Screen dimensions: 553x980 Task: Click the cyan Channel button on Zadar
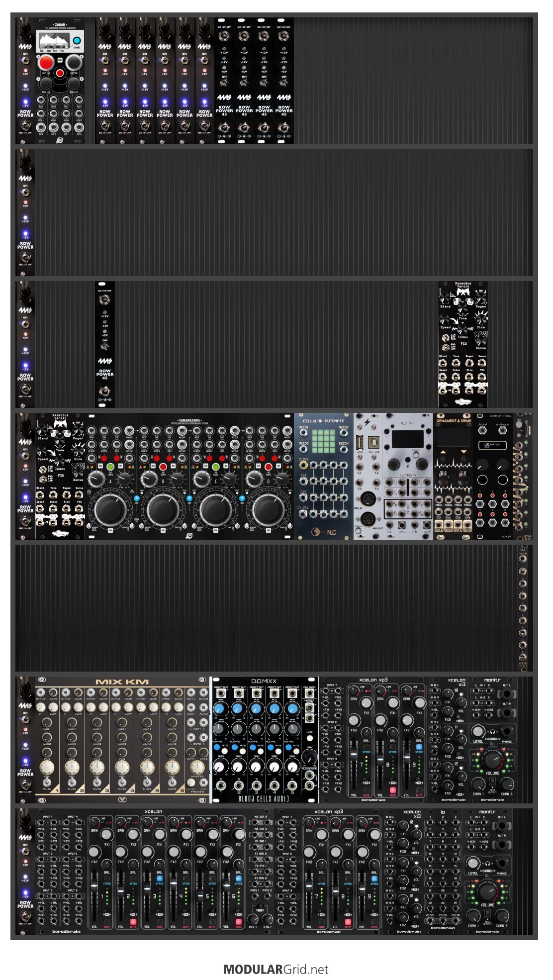[77, 41]
